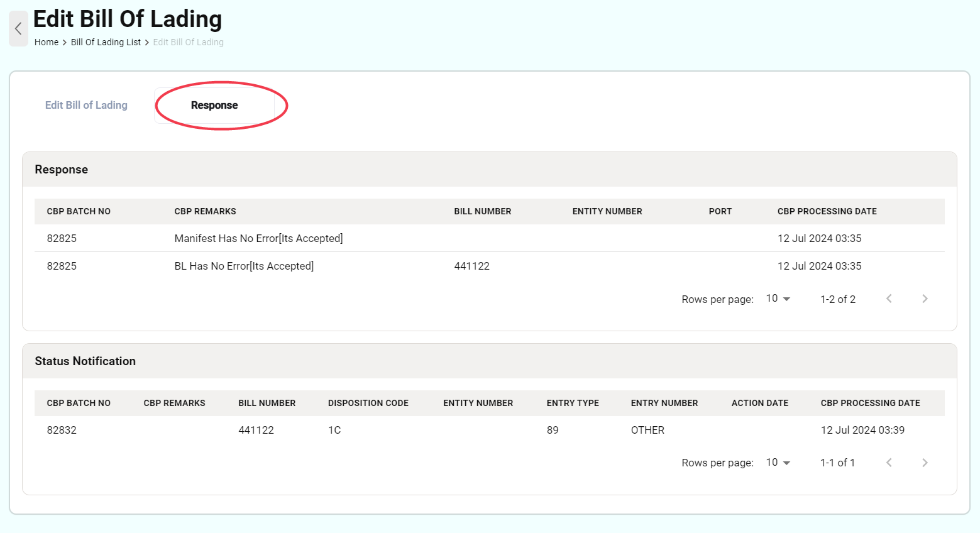Open the Home breadcrumb link
Viewport: 980px width, 533px height.
(46, 42)
